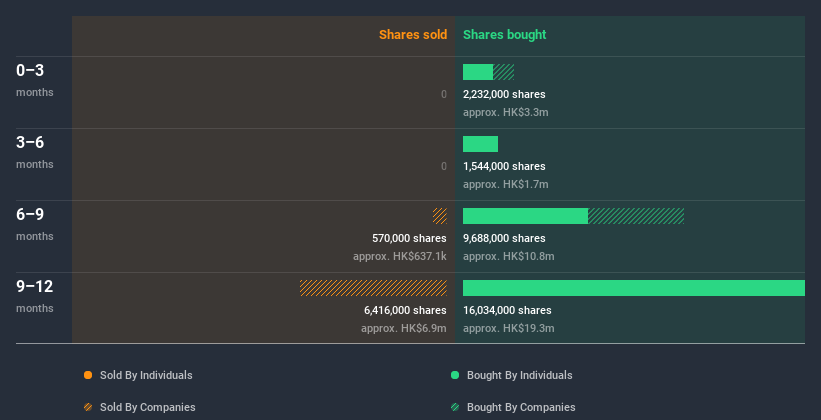Click the 6–9 months hatched green bar

click(x=636, y=216)
